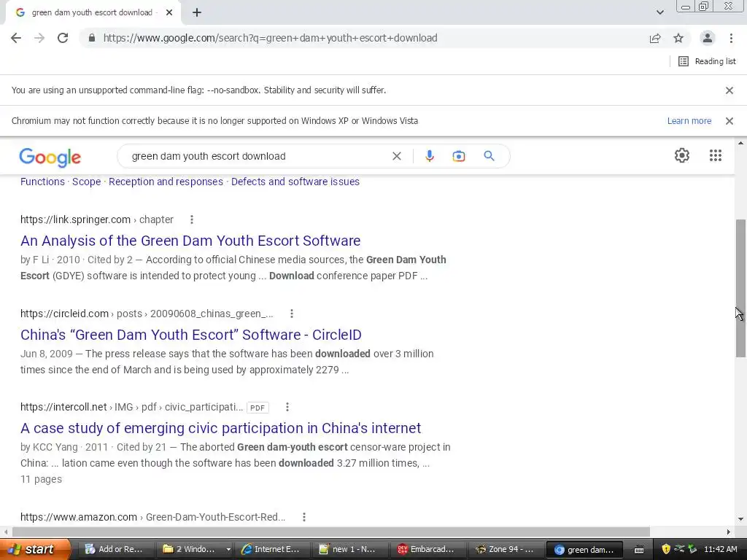
Task: Go to Google home via logo
Action: pyautogui.click(x=50, y=157)
